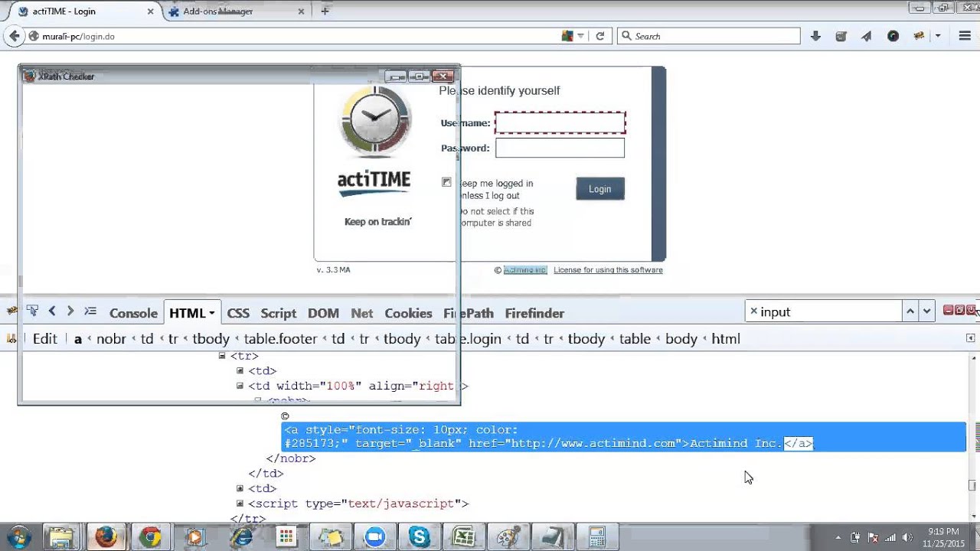This screenshot has width=980, height=551.
Task: Collapse the <td width="100%"> node
Action: pos(240,386)
